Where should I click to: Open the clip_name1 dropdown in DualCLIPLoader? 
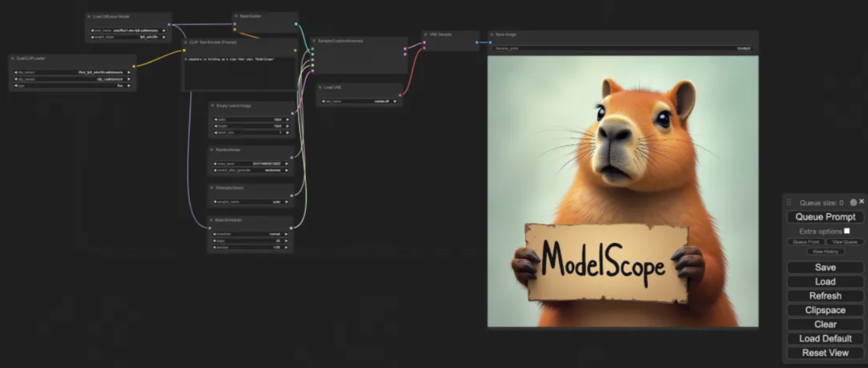pos(72,72)
